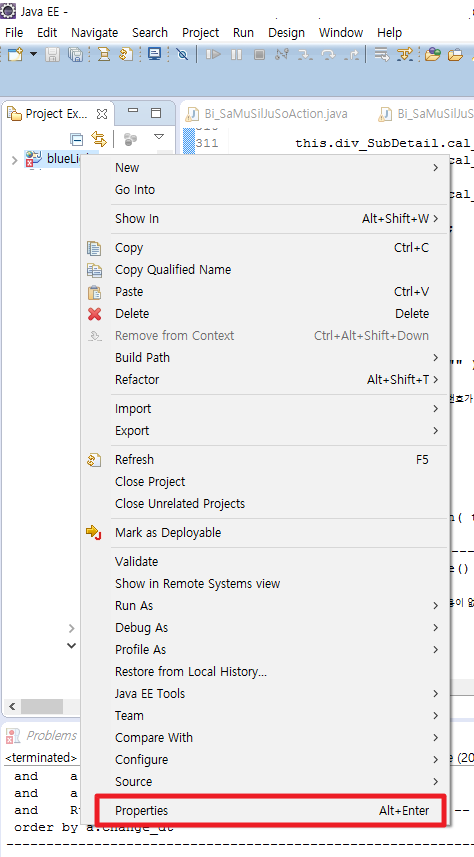474x857 pixels.
Task: Expand the Show In submenu
Action: click(x=265, y=219)
